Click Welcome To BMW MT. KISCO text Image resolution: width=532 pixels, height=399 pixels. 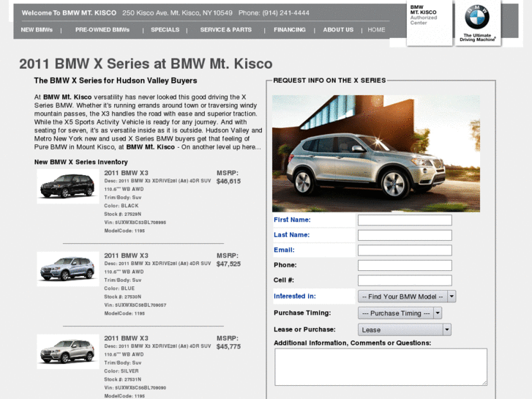pyautogui.click(x=69, y=13)
